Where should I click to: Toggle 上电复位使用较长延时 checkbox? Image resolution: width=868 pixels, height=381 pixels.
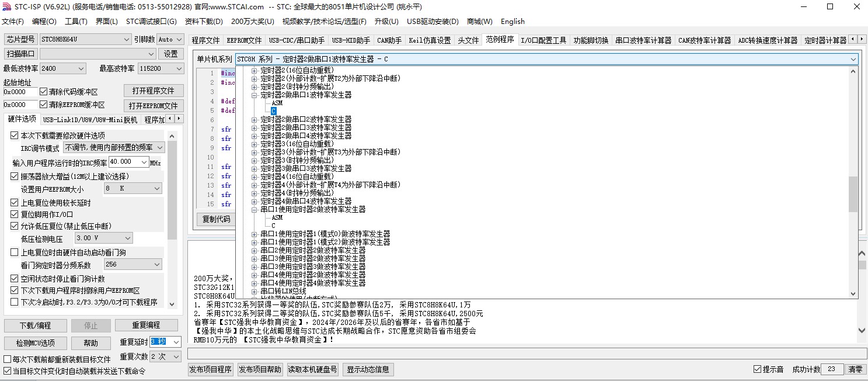click(x=15, y=203)
